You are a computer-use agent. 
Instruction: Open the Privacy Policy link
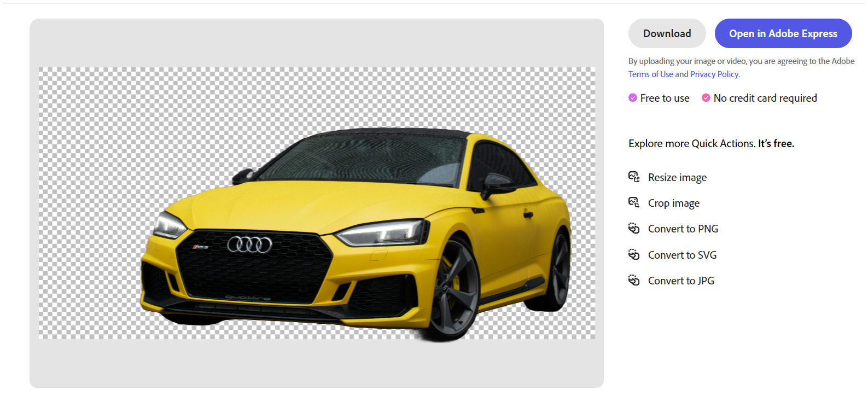(x=715, y=74)
